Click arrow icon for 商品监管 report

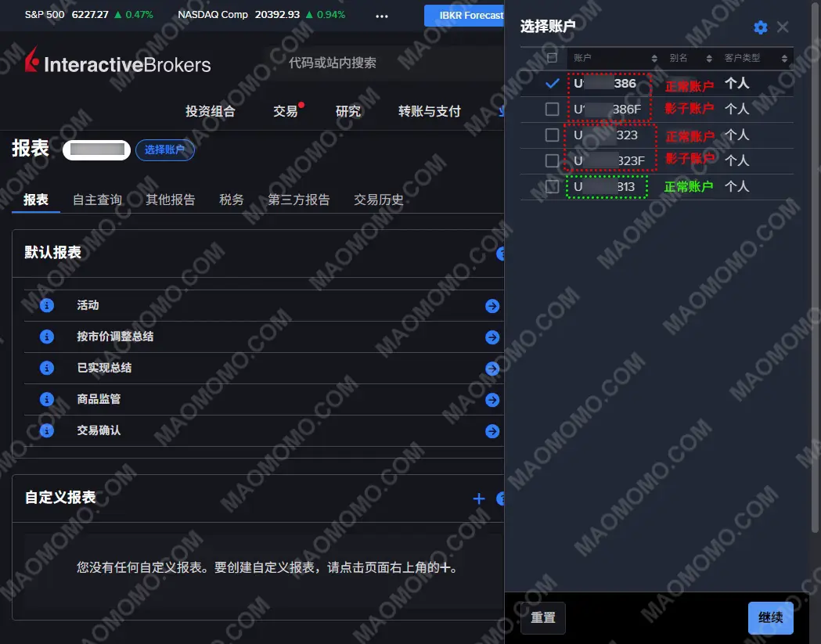[x=492, y=400]
